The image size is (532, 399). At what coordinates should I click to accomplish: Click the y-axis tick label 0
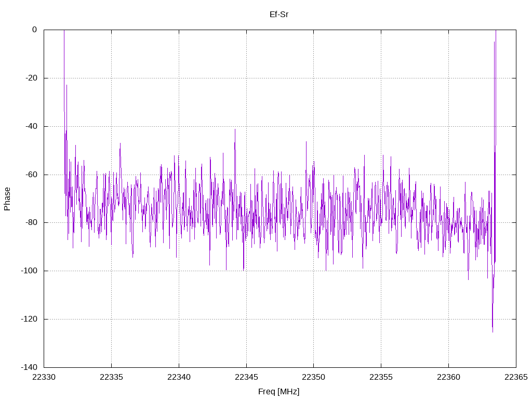point(35,30)
